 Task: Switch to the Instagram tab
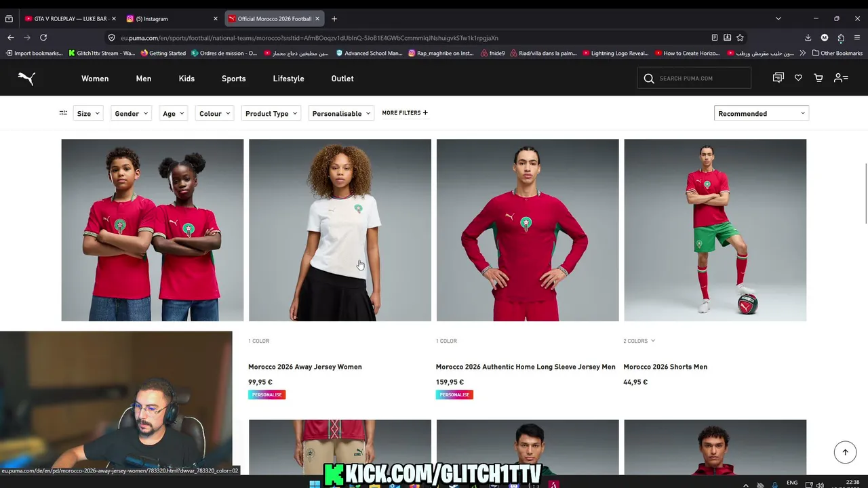pos(172,19)
